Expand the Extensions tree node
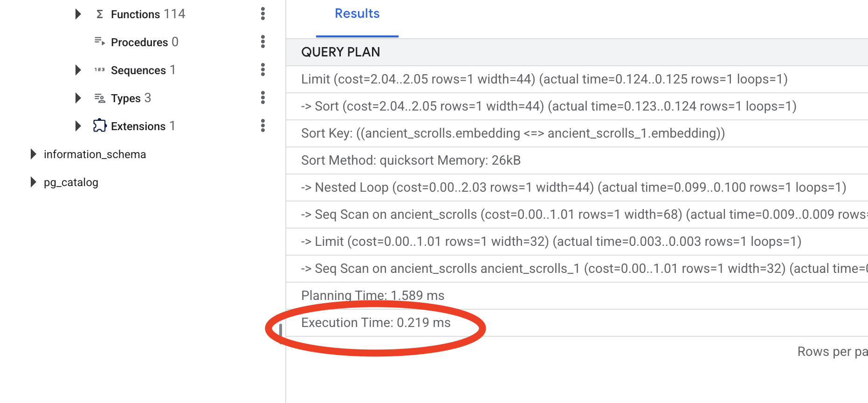This screenshot has height=403, width=868. pos(78,126)
